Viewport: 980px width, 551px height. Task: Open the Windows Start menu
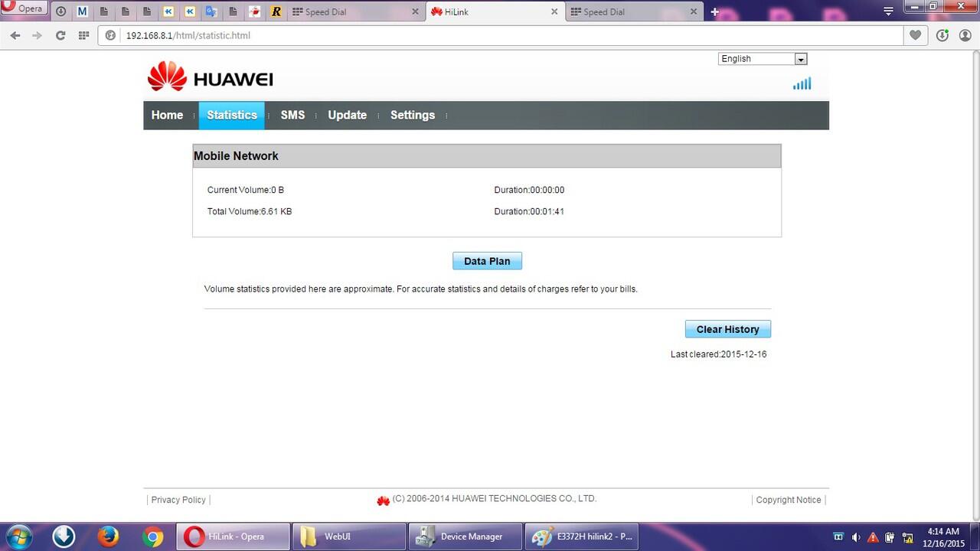point(19,536)
